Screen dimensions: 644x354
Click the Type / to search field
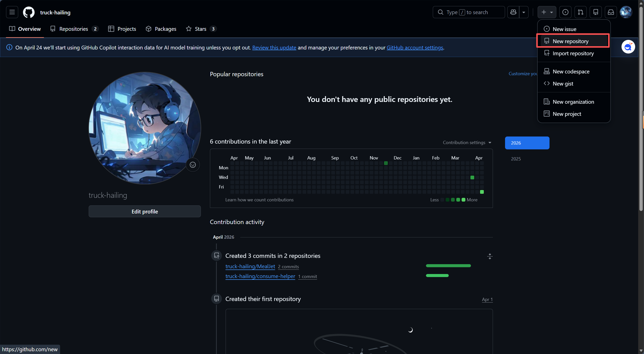point(468,12)
